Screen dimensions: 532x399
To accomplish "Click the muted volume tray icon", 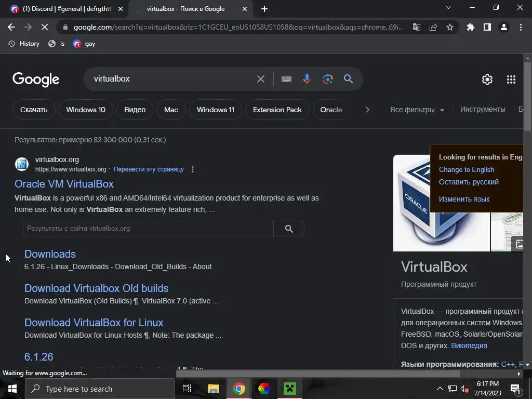I will [x=464, y=389].
